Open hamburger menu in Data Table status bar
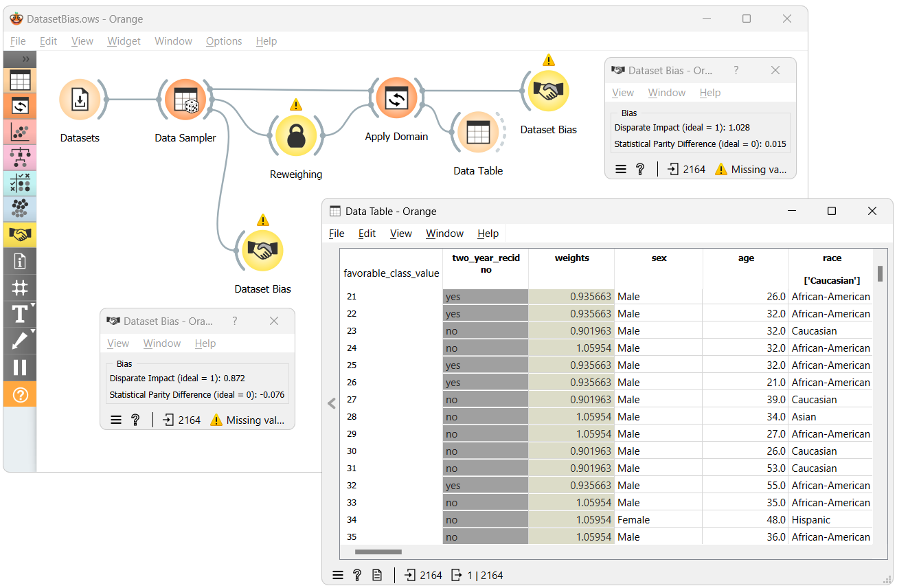The width and height of the screenshot is (897, 588). click(337, 576)
